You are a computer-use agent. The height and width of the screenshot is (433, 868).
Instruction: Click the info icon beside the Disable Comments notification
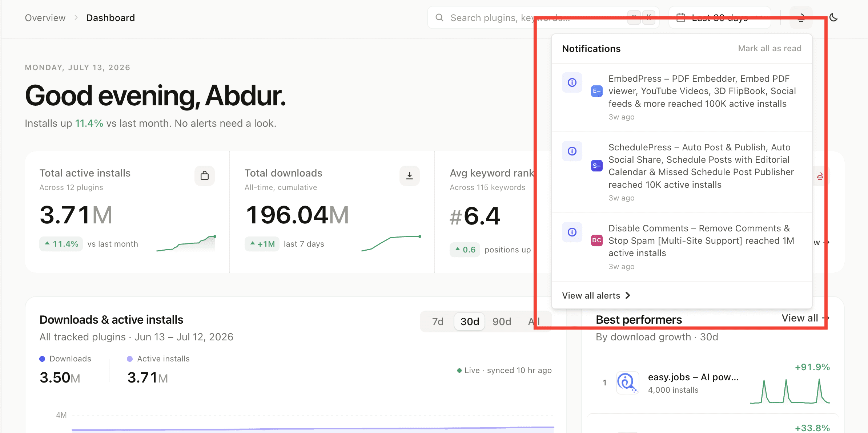click(x=572, y=232)
